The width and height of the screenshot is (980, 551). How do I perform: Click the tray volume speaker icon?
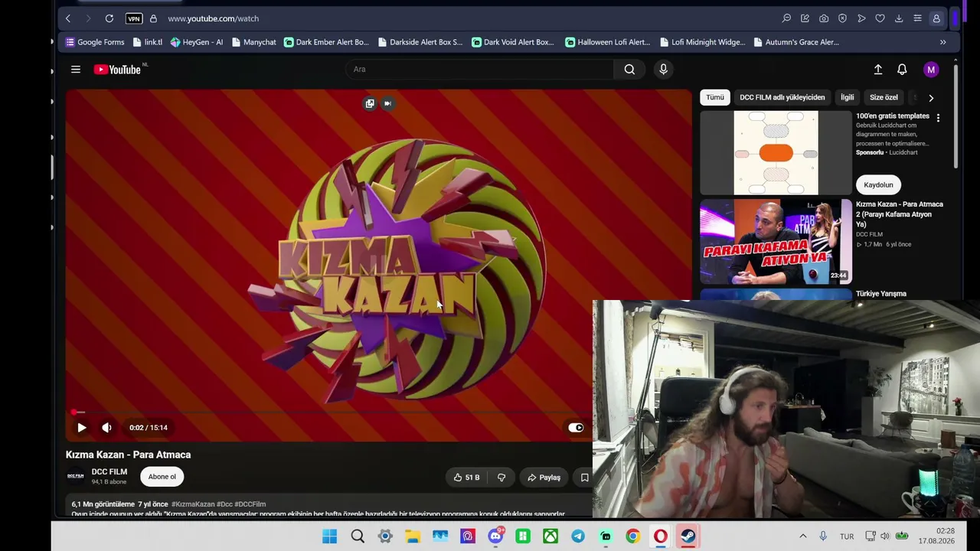(x=885, y=536)
